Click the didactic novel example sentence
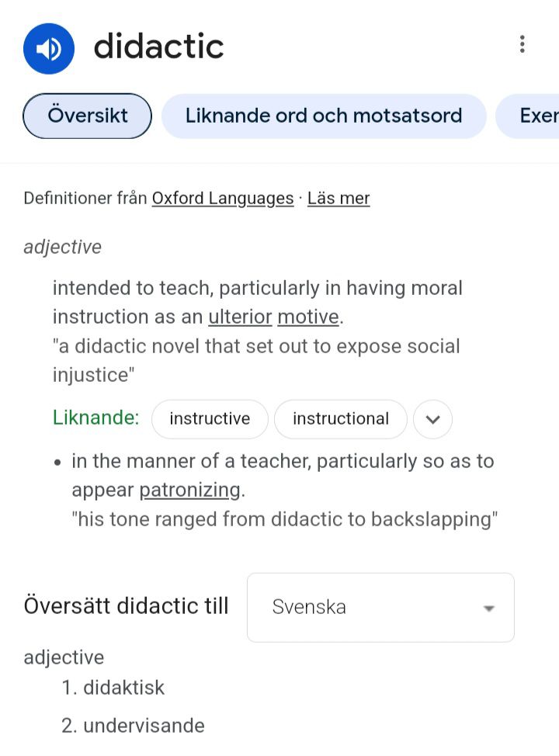This screenshot has width=559, height=756. click(x=256, y=360)
